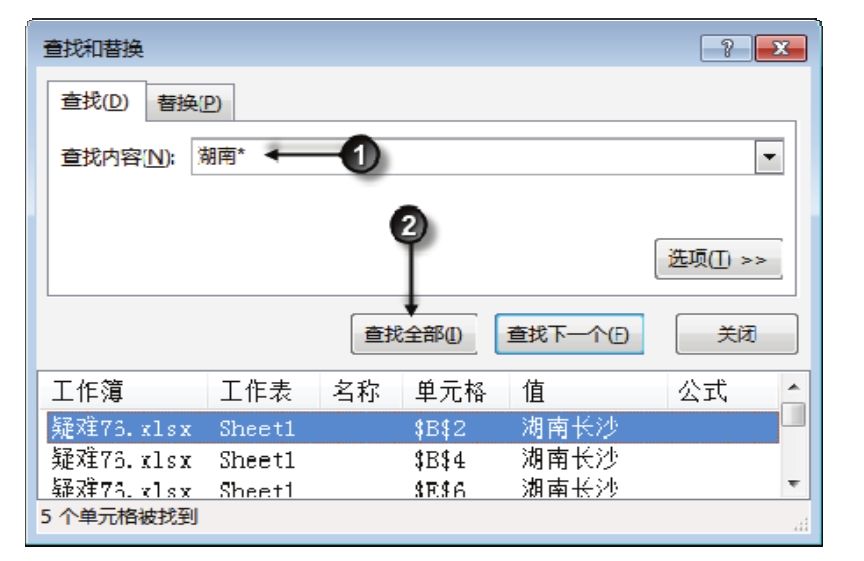Image resolution: width=864 pixels, height=561 pixels.
Task: Click the results list scroll-down arrow
Action: [792, 481]
